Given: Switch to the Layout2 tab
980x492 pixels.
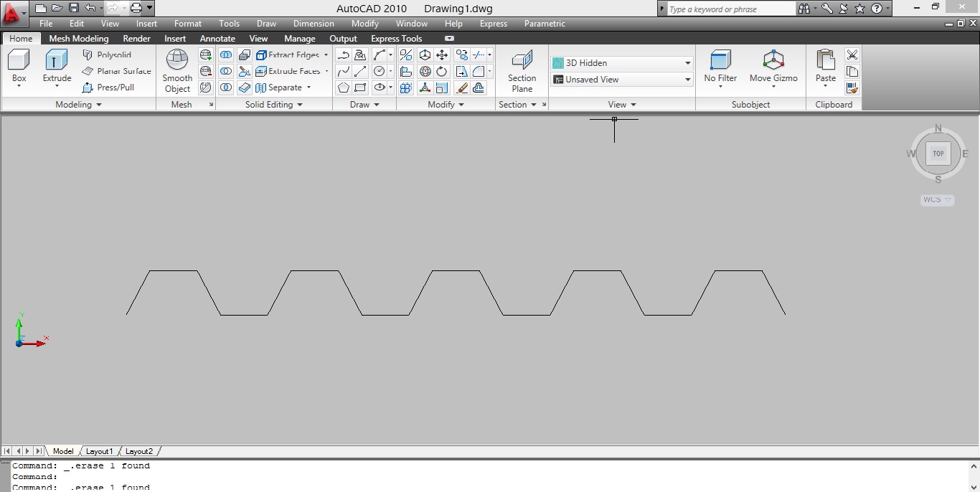Looking at the screenshot, I should [x=139, y=451].
